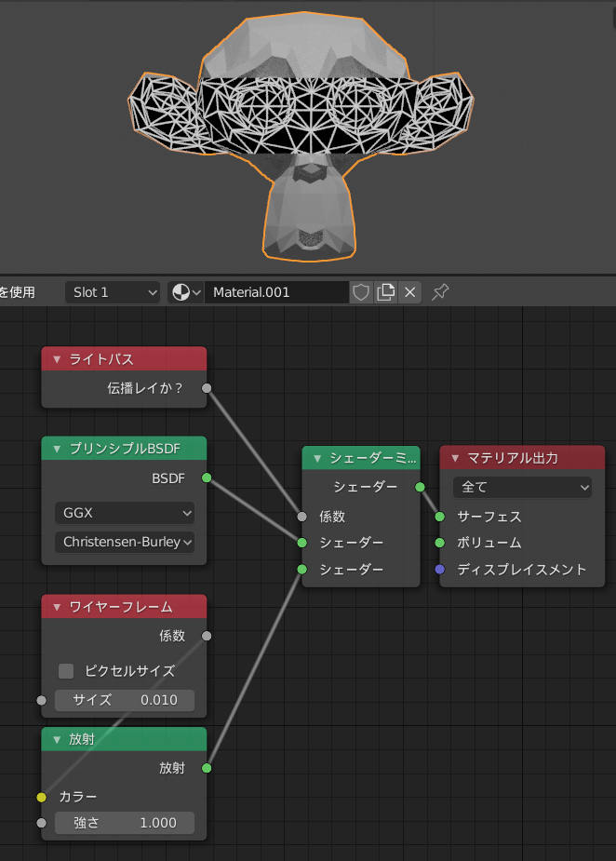Select the 放射 node header title
616x861 pixels.
82,739
